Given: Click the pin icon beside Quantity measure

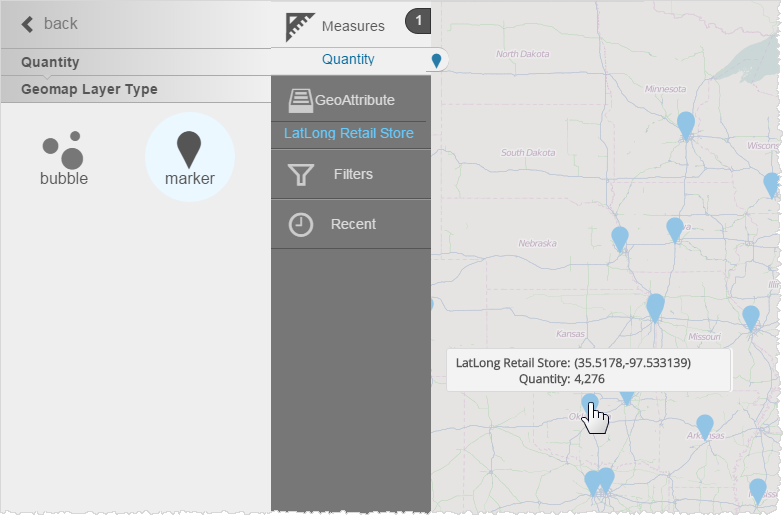Looking at the screenshot, I should click(436, 61).
